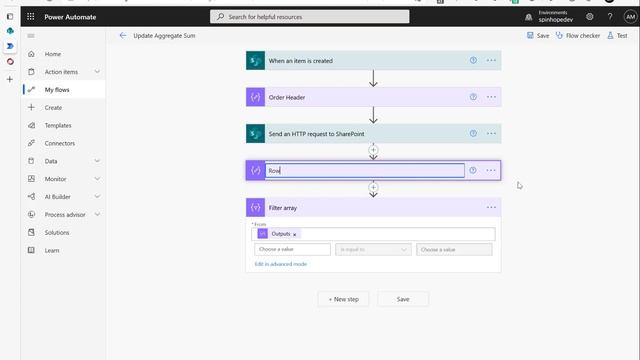Click the left Choose a value field
Screen dimensions: 640x360
[x=292, y=249]
